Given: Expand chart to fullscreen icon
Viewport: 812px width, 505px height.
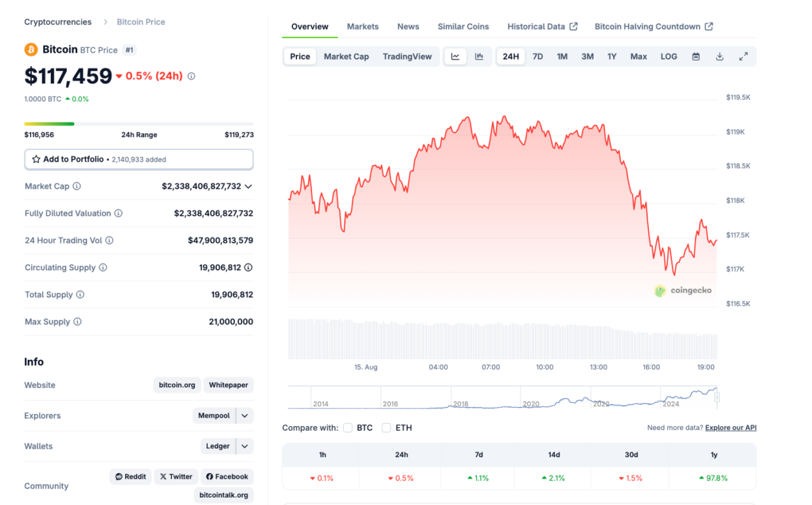Looking at the screenshot, I should tap(743, 57).
